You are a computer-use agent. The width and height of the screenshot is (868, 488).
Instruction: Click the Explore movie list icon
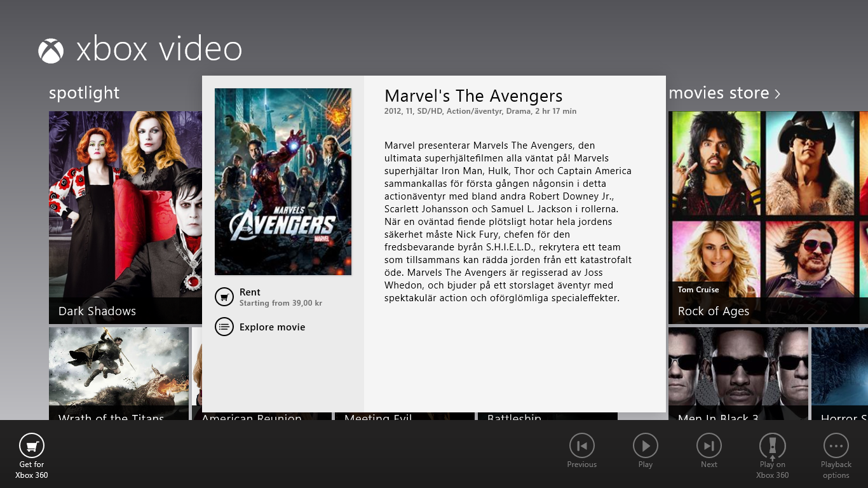(224, 327)
